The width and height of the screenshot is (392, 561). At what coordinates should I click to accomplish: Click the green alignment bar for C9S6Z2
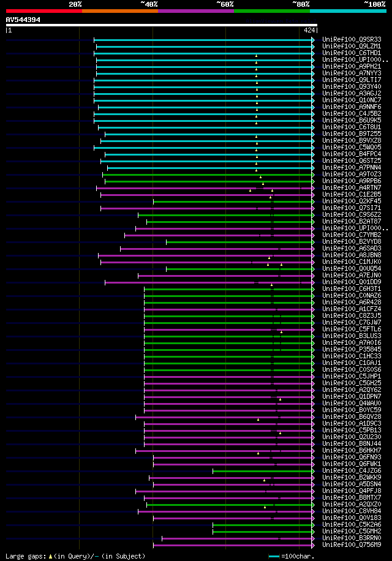(x=225, y=215)
